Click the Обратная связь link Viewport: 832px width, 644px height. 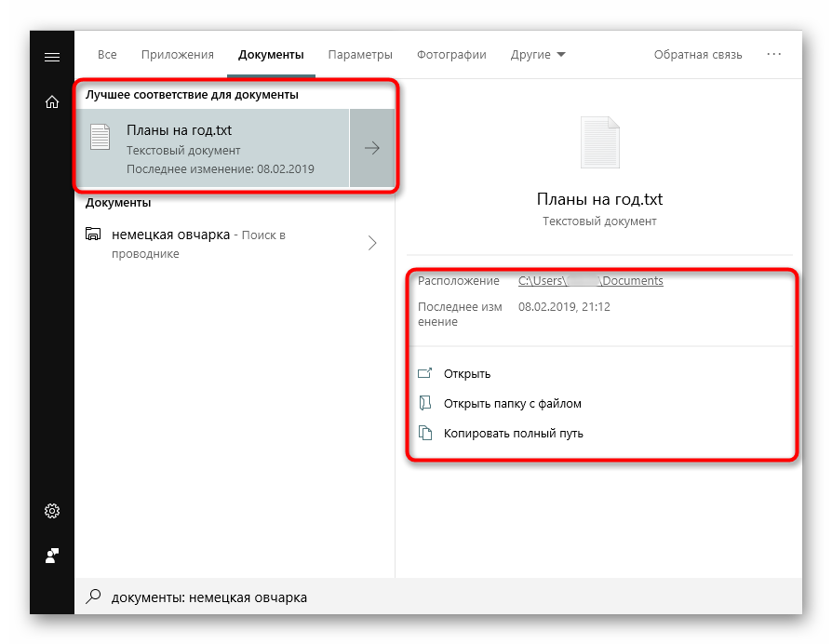(698, 55)
